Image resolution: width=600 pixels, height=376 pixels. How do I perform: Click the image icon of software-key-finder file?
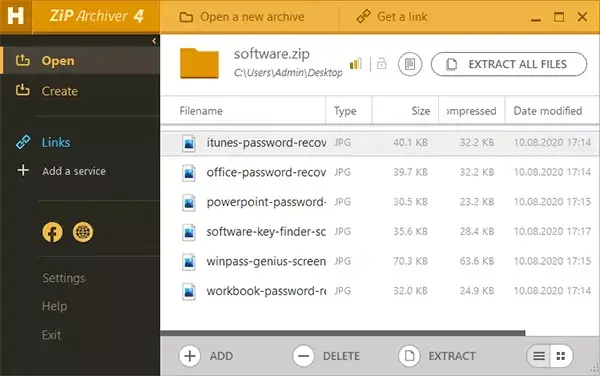[189, 232]
